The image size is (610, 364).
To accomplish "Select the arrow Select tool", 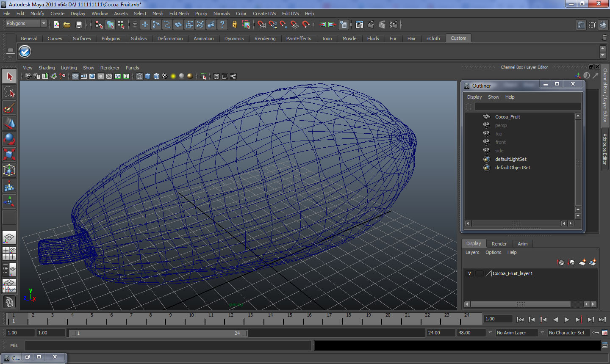I will [x=9, y=77].
